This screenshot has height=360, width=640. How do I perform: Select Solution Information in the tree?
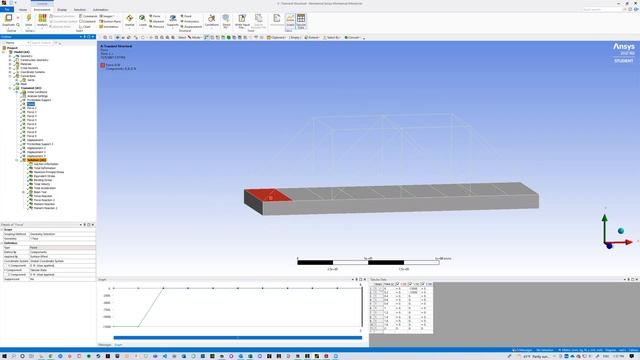[x=46, y=164]
